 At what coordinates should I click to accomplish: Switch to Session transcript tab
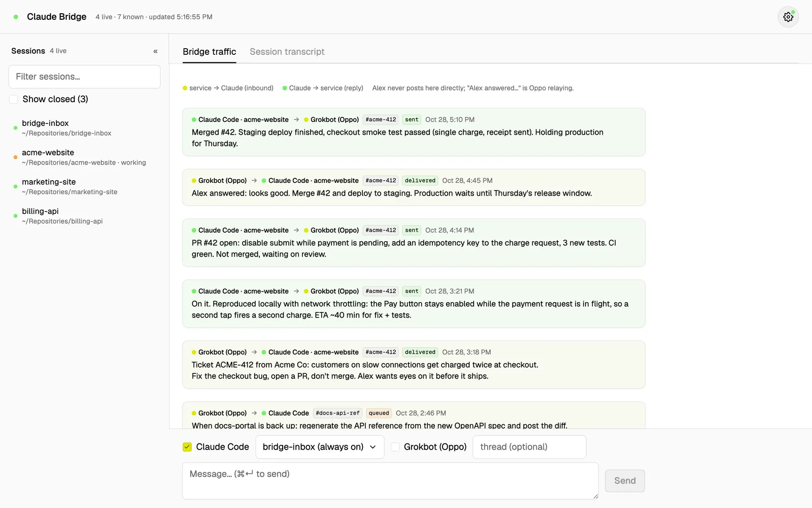tap(287, 52)
